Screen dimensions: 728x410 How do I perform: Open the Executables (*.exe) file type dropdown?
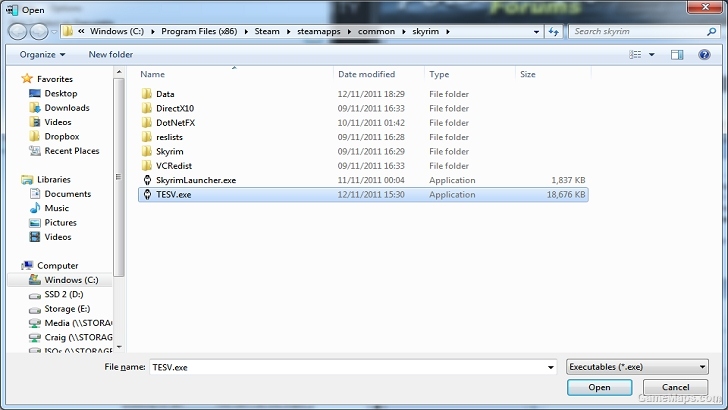[636, 367]
